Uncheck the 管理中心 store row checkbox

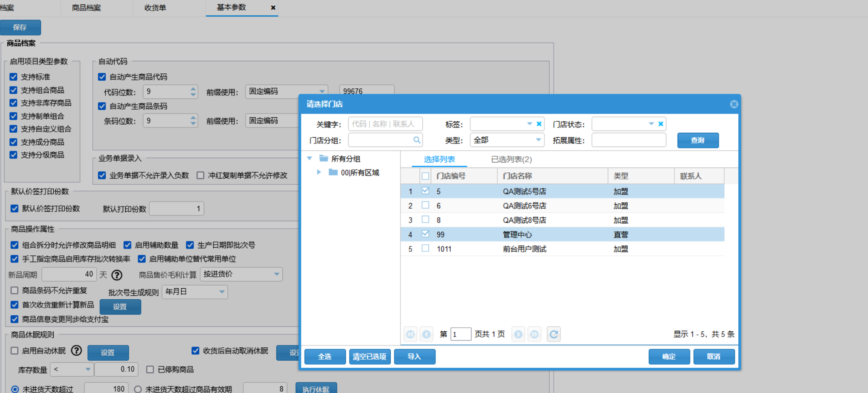425,234
